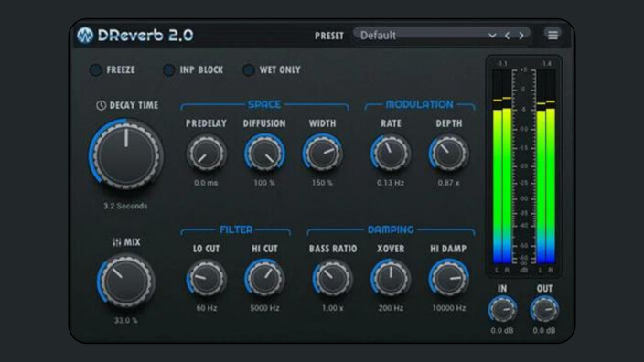Click the 3.2 Seconds decay value
This screenshot has width=644, height=362.
[125, 206]
